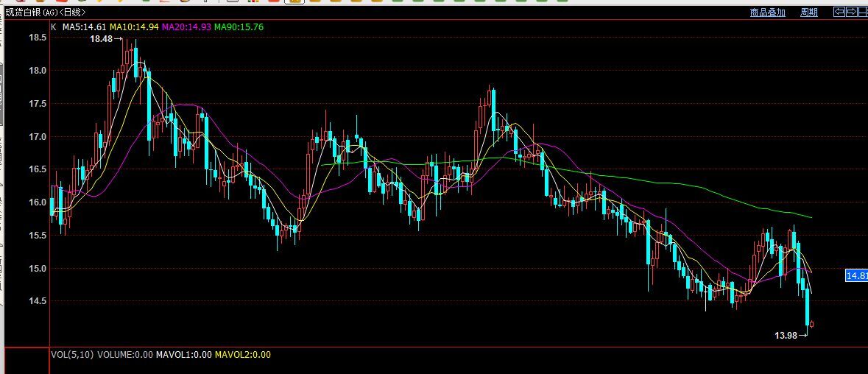Select the 现货白银(AG) chart title
This screenshot has height=374, width=868.
point(45,13)
